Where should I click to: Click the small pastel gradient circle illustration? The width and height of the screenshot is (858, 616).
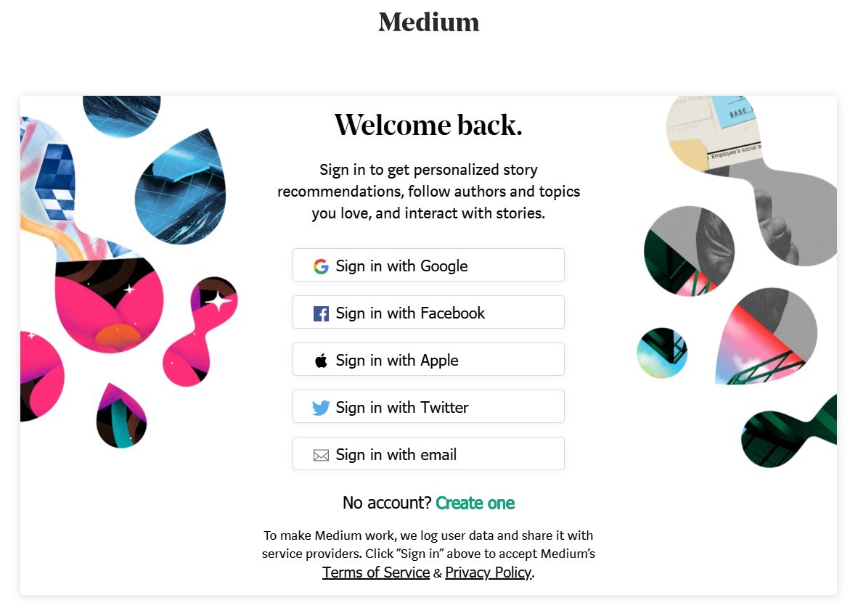[661, 353]
